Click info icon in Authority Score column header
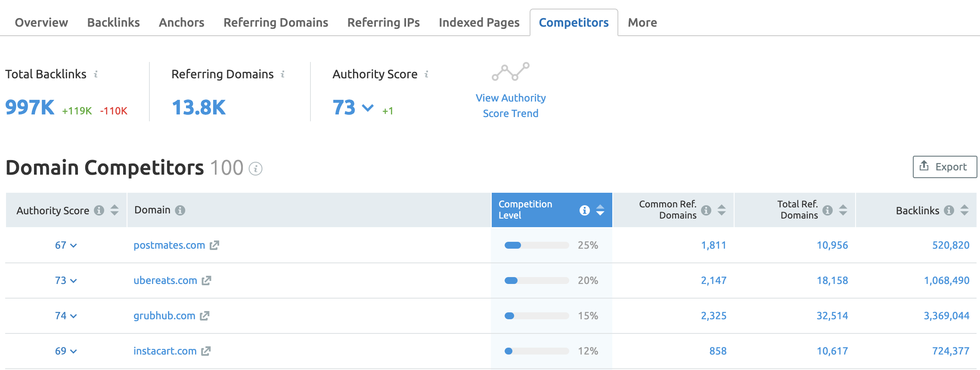 pos(99,210)
